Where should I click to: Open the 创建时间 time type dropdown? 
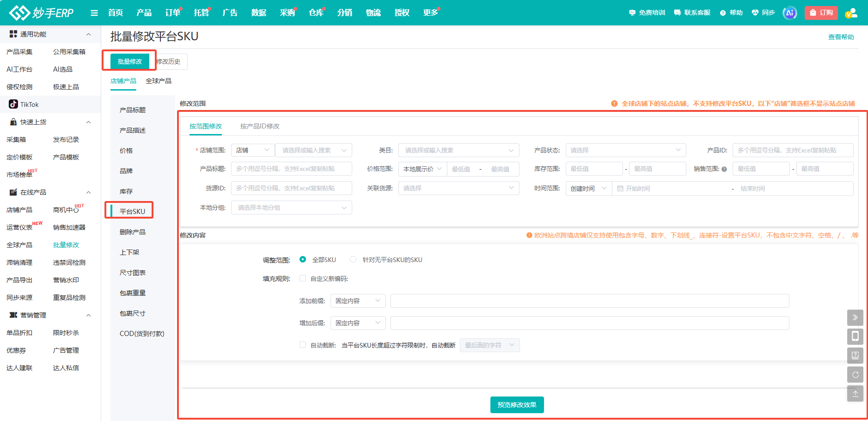(x=589, y=189)
